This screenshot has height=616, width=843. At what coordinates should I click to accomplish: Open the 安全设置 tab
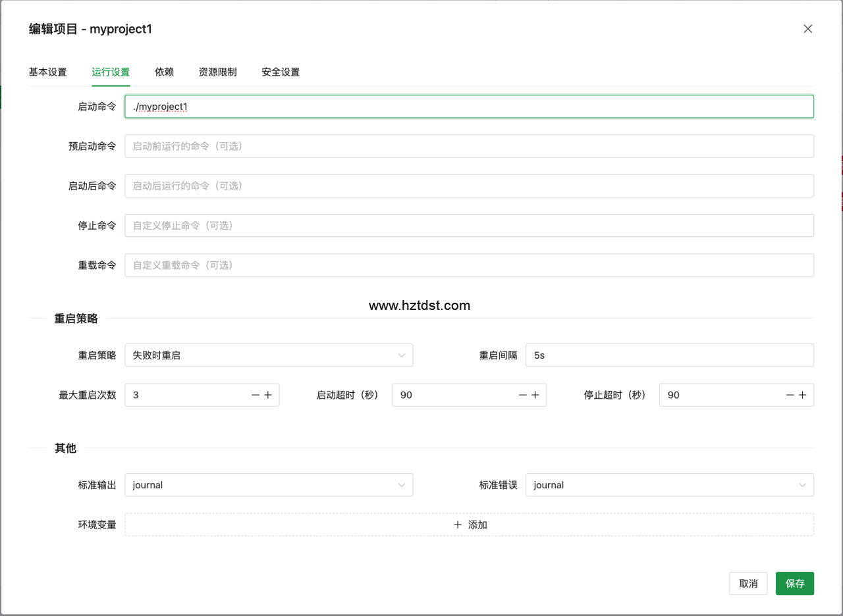point(281,72)
